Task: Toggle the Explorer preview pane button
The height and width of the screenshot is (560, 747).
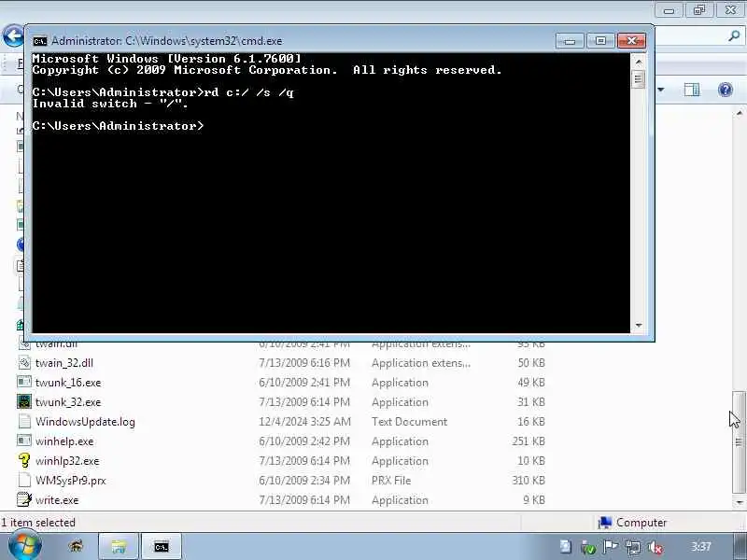Action: click(x=691, y=90)
